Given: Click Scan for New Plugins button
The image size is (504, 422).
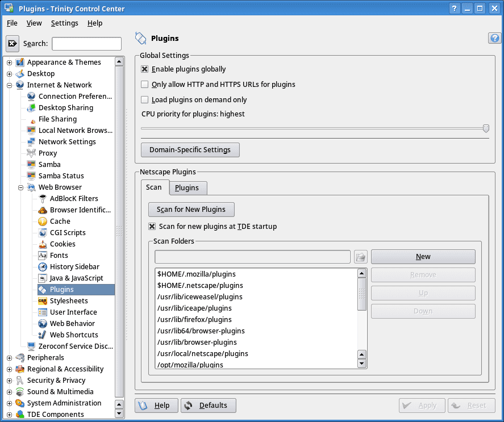Looking at the screenshot, I should coord(191,209).
